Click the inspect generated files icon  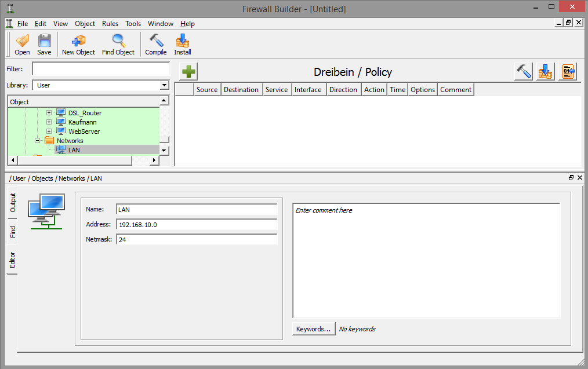tap(568, 72)
